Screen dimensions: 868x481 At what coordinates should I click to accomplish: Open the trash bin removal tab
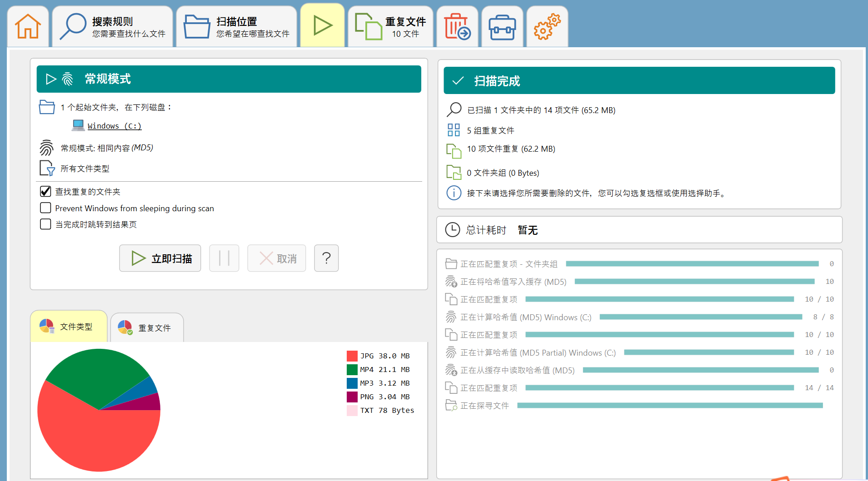(457, 26)
